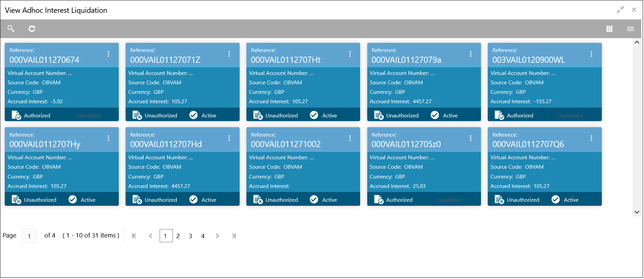Click scrollbar up arrow beside cards
The height and width of the screenshot is (279, 644).
pyautogui.click(x=637, y=43)
